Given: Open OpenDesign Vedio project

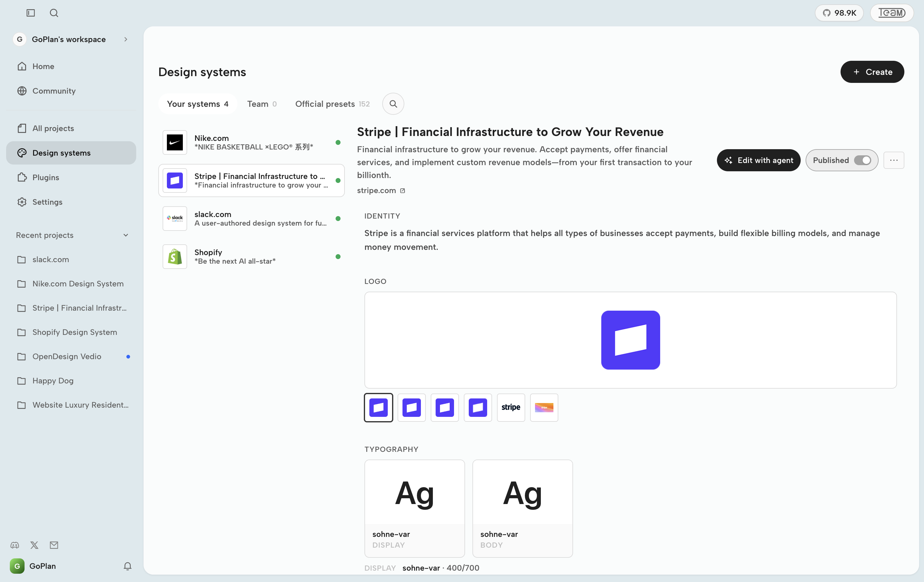Looking at the screenshot, I should pyautogui.click(x=71, y=357).
